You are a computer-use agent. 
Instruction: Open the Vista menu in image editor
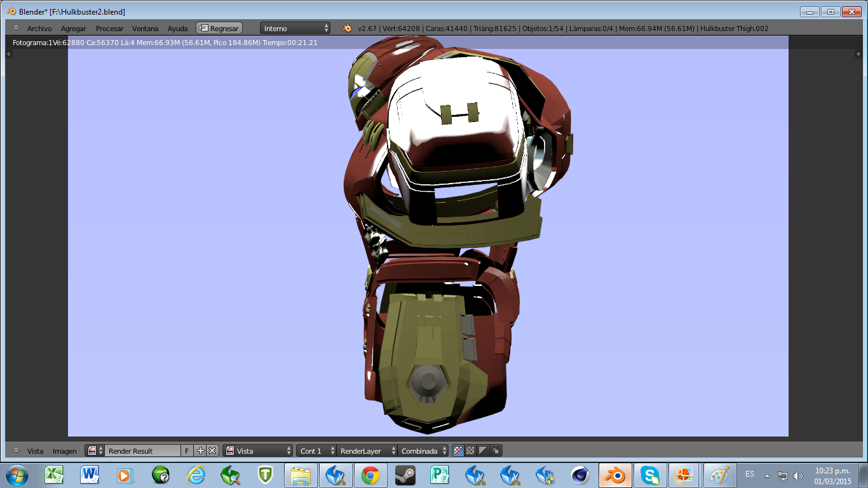pos(35,451)
